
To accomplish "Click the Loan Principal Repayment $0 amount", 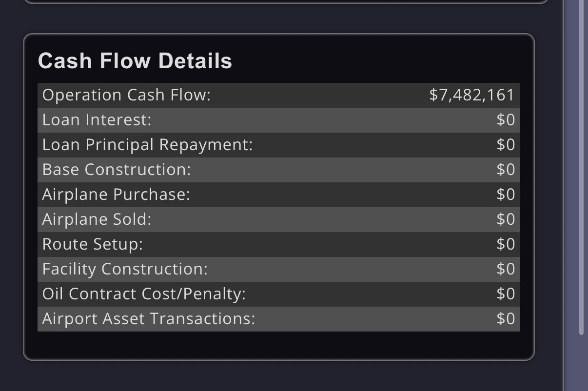I will (x=506, y=145).
